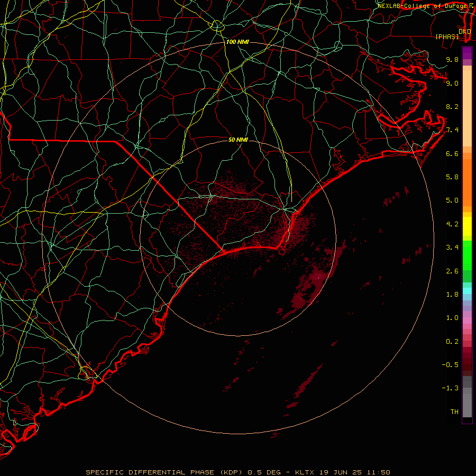Click the 'SPECIFIC DIFFERENTIAL PHASE (KDP)' caption text
The width and height of the screenshot is (476, 476).
(x=164, y=472)
